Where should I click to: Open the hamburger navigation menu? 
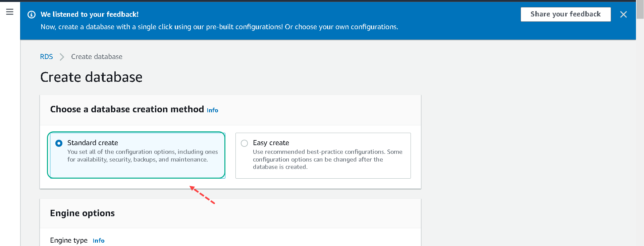tap(10, 12)
